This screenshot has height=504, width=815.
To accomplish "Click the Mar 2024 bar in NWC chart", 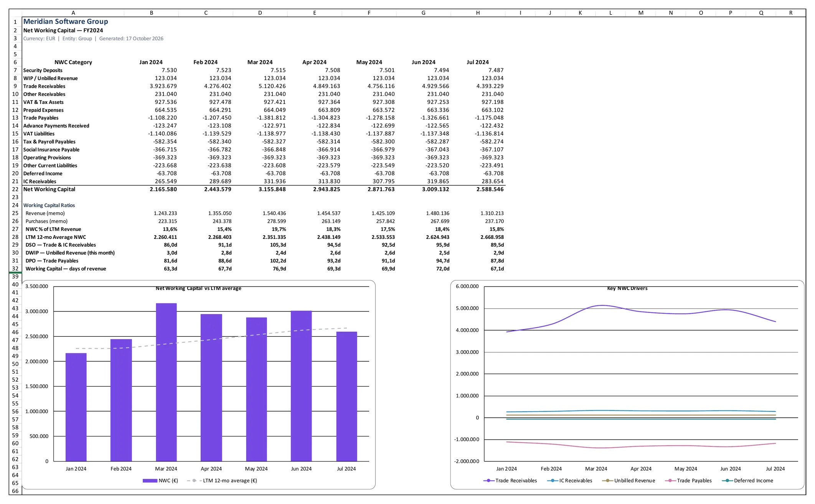I will coord(166,382).
